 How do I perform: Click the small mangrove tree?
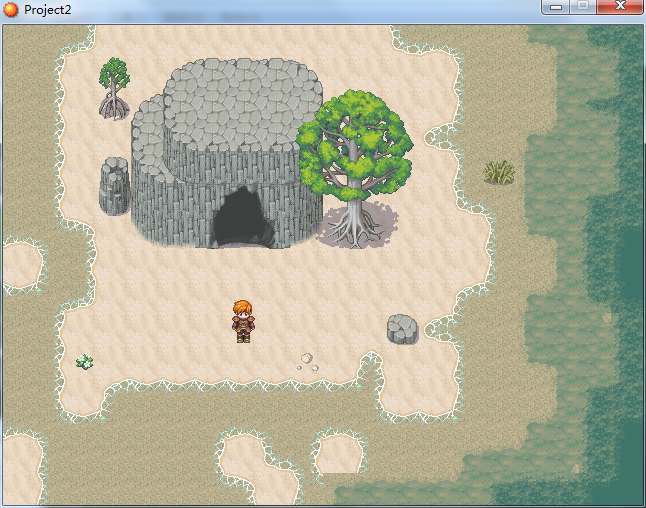click(x=114, y=89)
